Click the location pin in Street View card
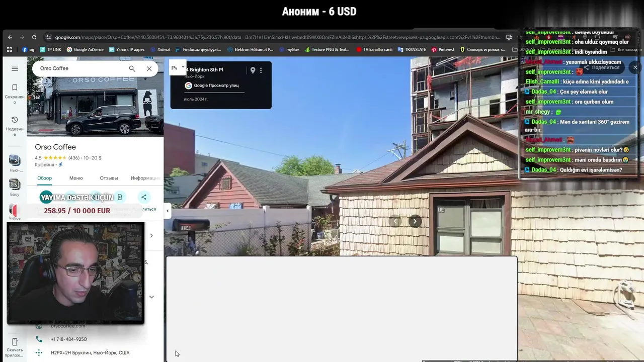644x362 pixels. point(253,70)
